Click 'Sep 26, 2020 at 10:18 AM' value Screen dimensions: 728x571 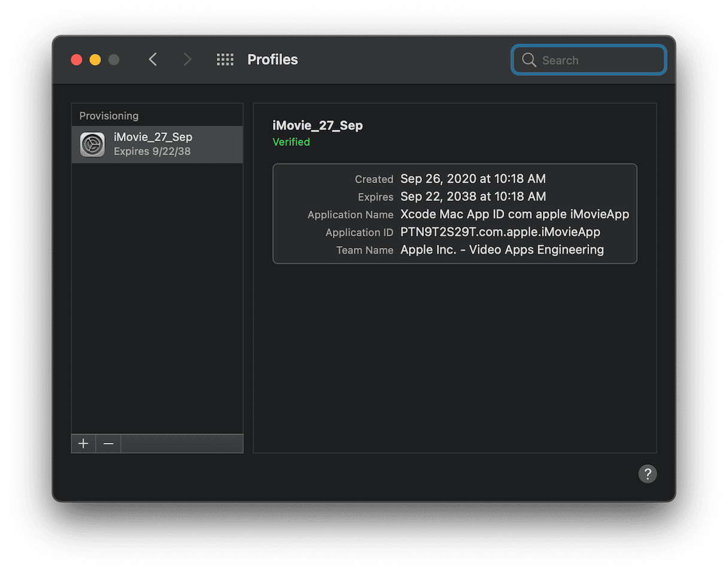coord(473,179)
